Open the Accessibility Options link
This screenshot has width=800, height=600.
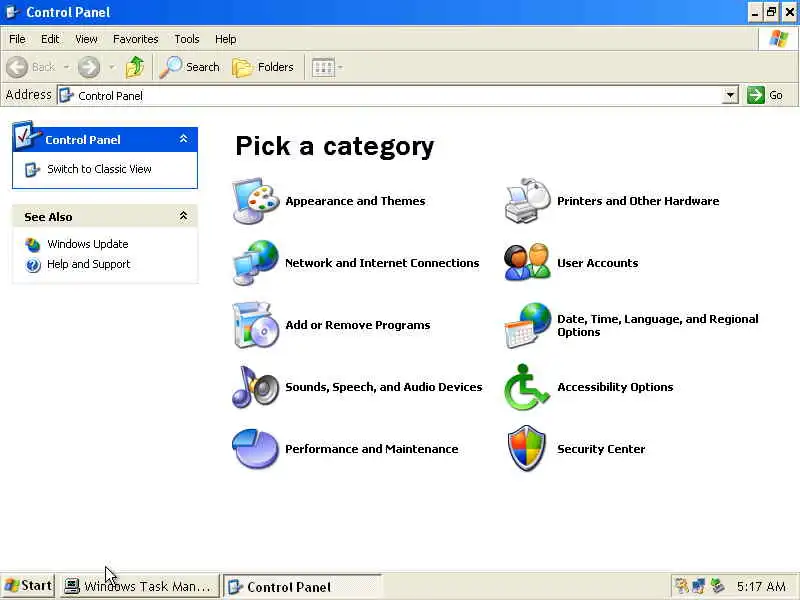click(615, 387)
